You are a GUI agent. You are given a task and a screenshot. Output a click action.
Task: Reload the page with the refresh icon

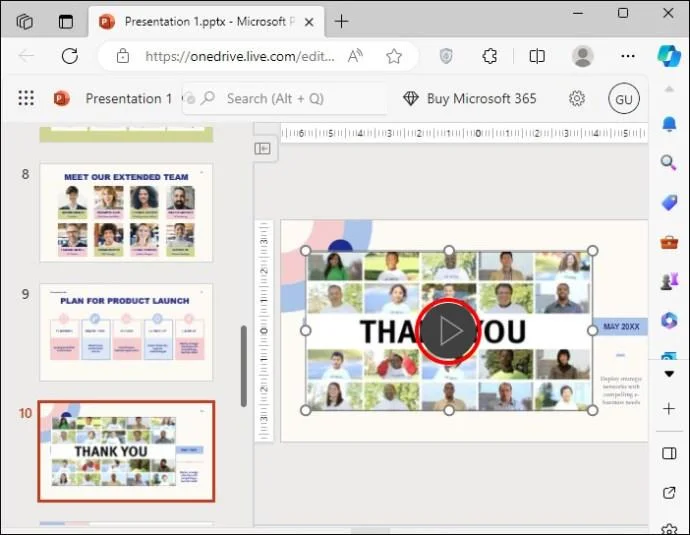coord(70,56)
